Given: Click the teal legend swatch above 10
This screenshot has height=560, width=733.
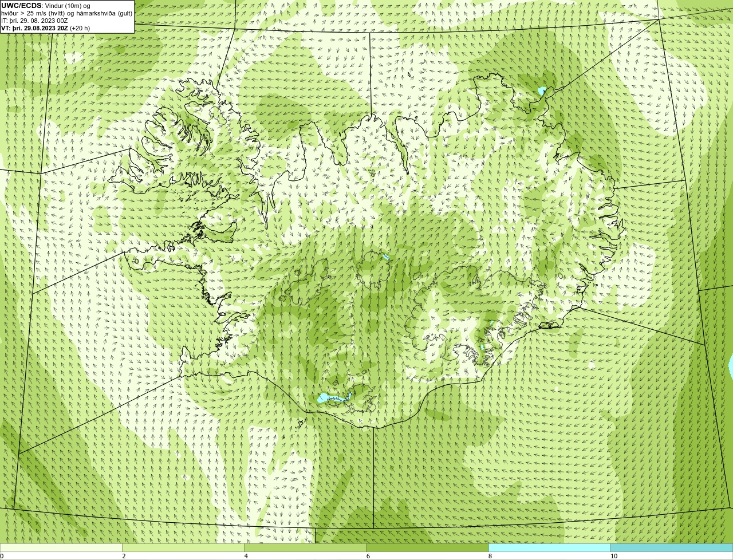Looking at the screenshot, I should (x=672, y=547).
